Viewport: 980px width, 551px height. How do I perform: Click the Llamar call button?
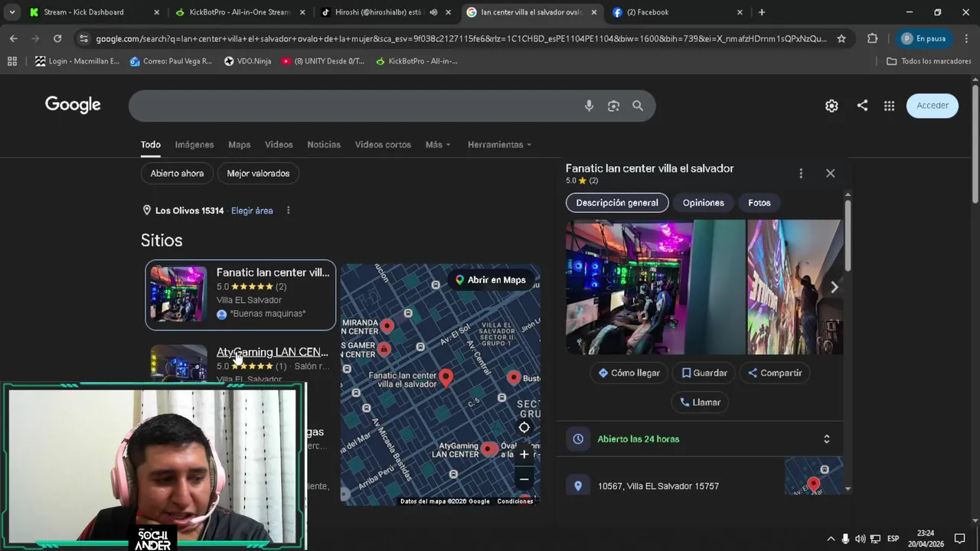tap(700, 402)
